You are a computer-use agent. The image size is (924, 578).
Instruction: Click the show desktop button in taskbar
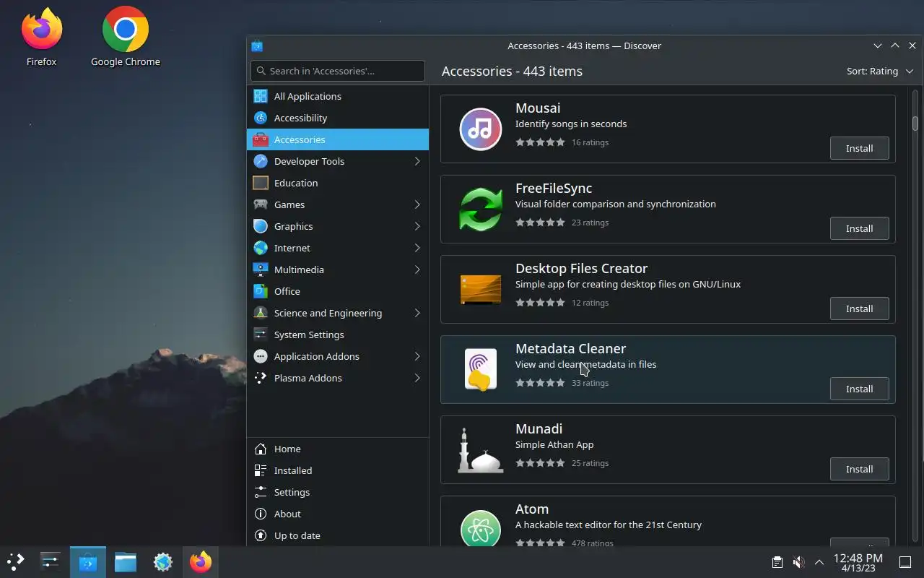tap(905, 562)
